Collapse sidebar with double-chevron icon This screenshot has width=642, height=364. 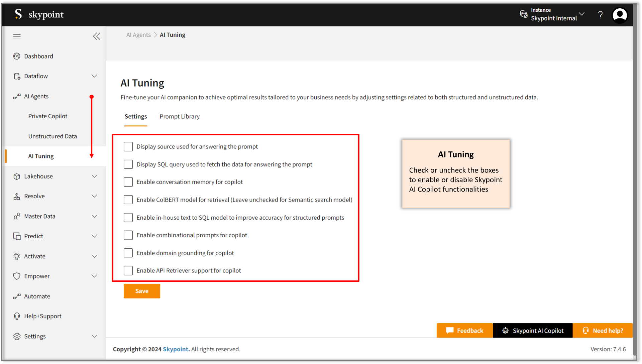(97, 36)
